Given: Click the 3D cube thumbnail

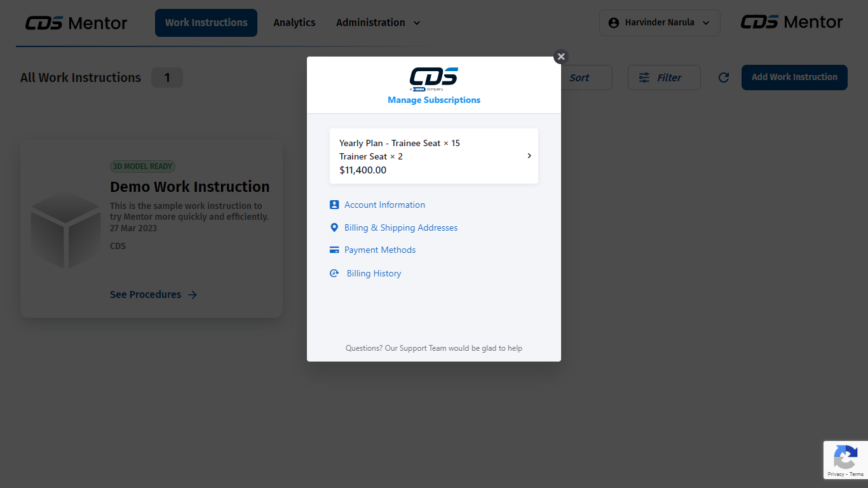Looking at the screenshot, I should point(65,229).
